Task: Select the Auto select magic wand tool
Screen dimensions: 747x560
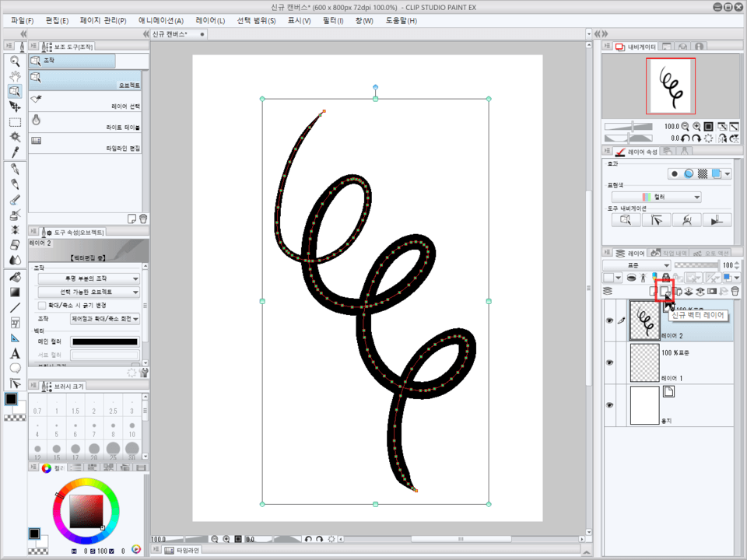Action: click(x=15, y=137)
